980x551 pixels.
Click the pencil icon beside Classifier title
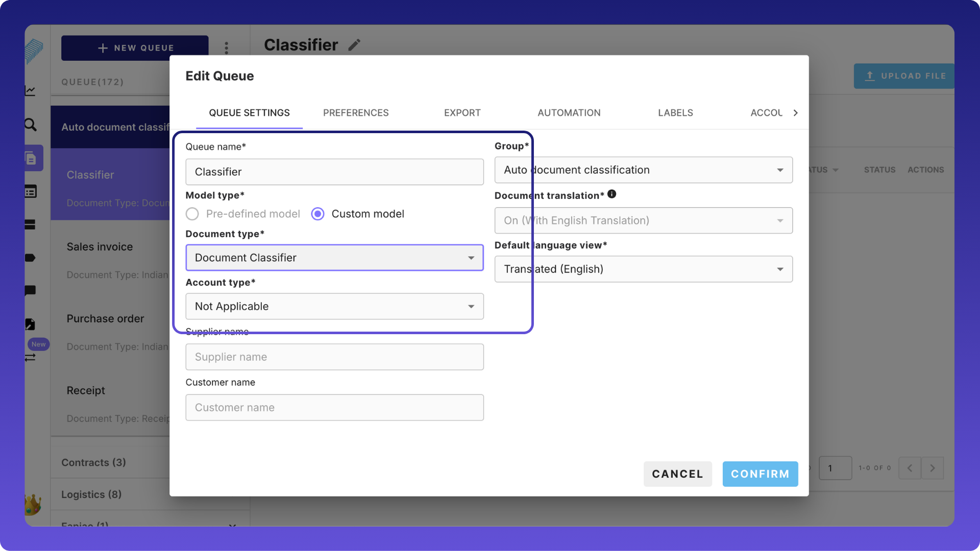tap(354, 45)
